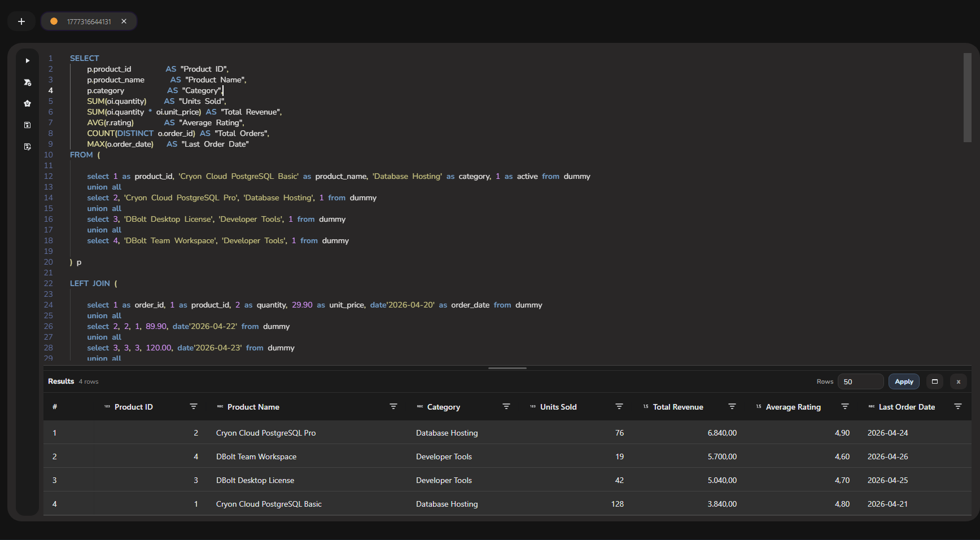Click Average Rating value '4,60'

click(x=842, y=456)
